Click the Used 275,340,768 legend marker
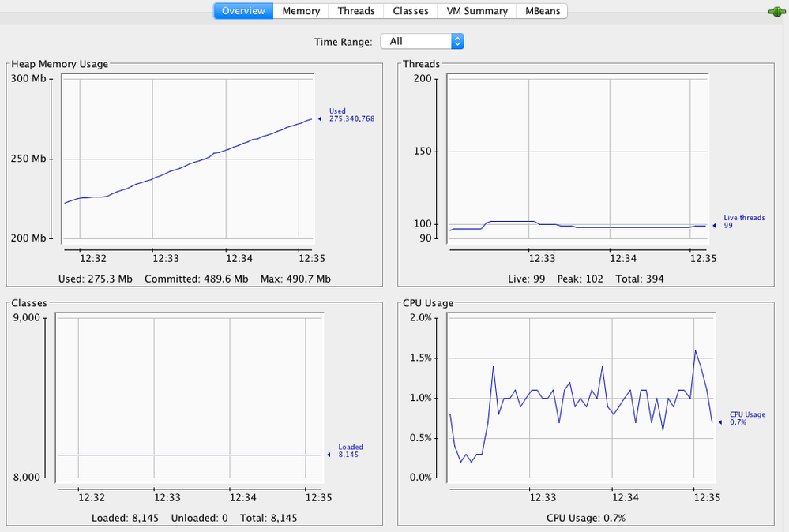This screenshot has height=532, width=789. click(320, 119)
